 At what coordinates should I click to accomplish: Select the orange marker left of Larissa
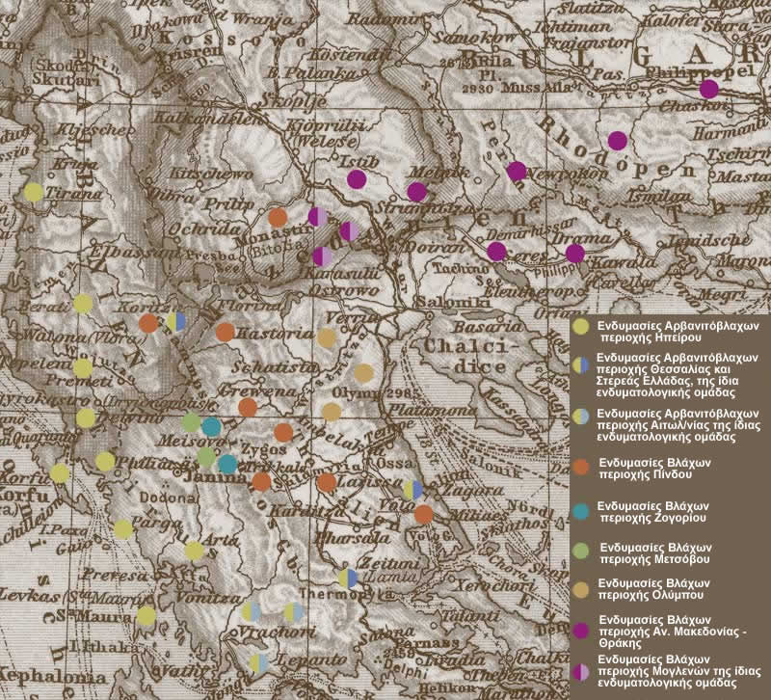tap(327, 482)
